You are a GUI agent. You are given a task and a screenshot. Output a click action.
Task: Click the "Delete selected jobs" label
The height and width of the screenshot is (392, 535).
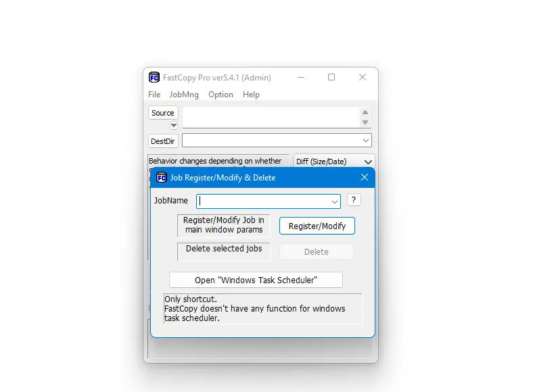coord(224,249)
